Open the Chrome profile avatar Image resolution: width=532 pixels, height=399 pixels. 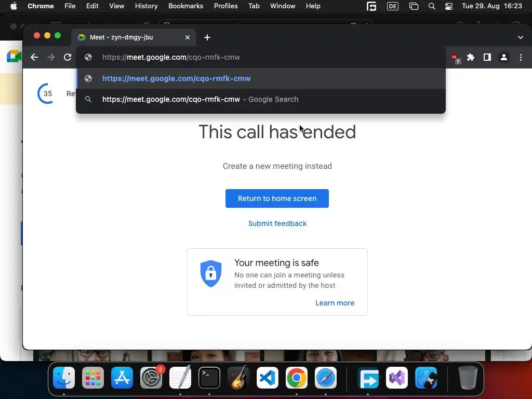tap(504, 57)
